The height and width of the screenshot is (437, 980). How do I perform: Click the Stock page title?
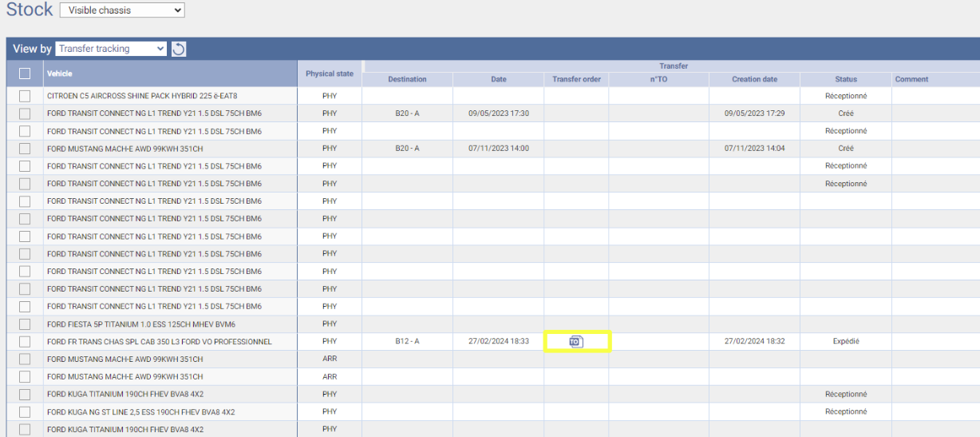pyautogui.click(x=30, y=10)
